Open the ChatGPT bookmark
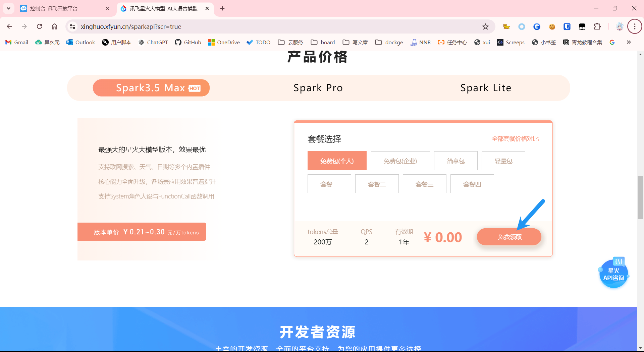 point(153,42)
